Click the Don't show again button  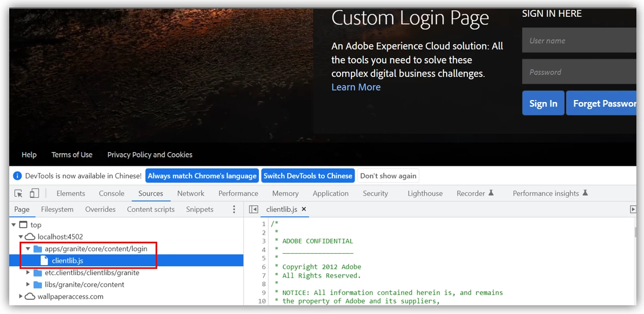[x=388, y=175]
